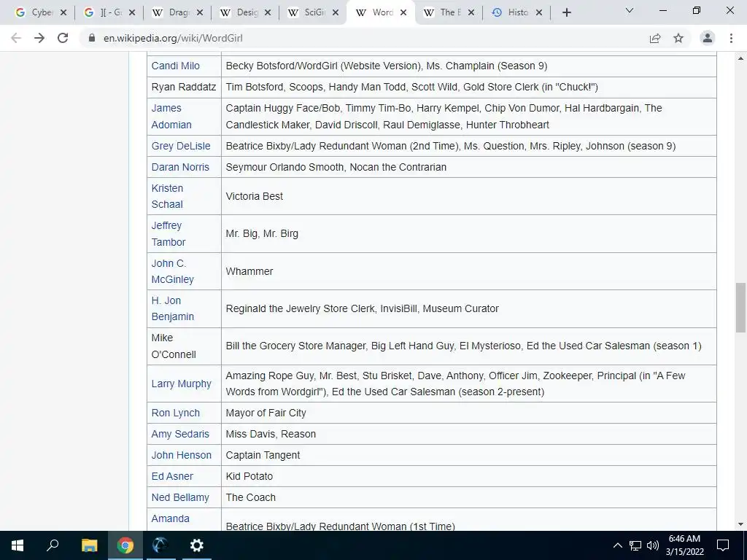Viewport: 747px width, 560px height.
Task: Click 'Mayor of Fair City' cell
Action: (469, 413)
